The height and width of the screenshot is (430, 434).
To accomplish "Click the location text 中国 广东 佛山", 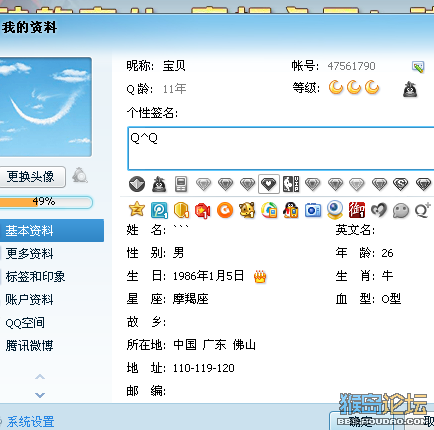I will [x=214, y=345].
